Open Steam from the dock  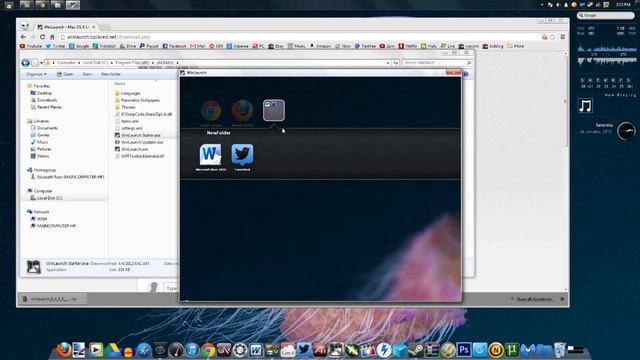tap(416, 350)
